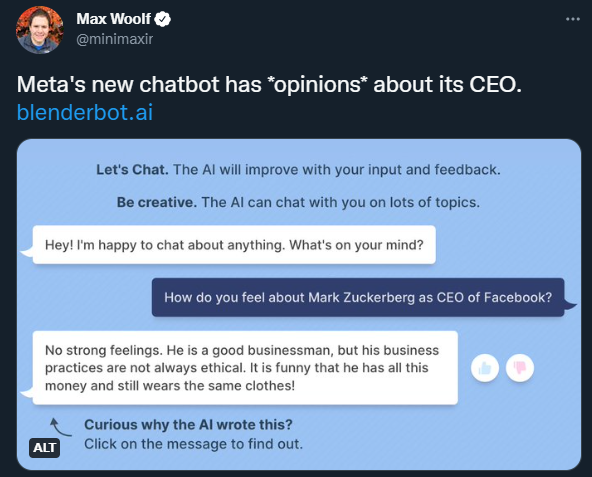The height and width of the screenshot is (477, 592).
Task: Click 'Curious why the AI wrote this?' text
Action: 188,425
